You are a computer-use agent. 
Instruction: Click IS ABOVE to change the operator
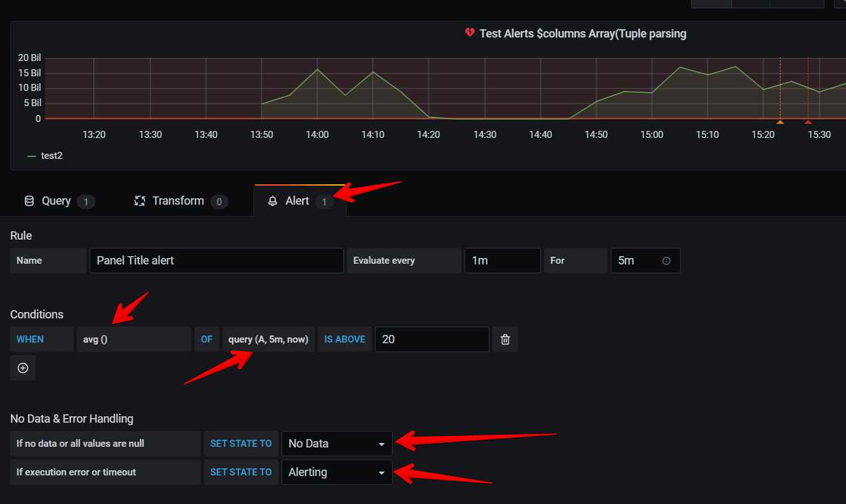point(345,339)
